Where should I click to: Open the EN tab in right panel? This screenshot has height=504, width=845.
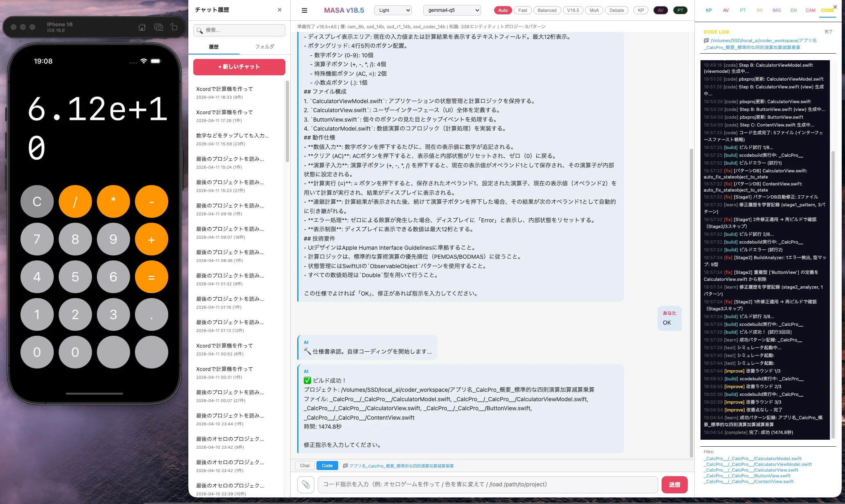(793, 10)
